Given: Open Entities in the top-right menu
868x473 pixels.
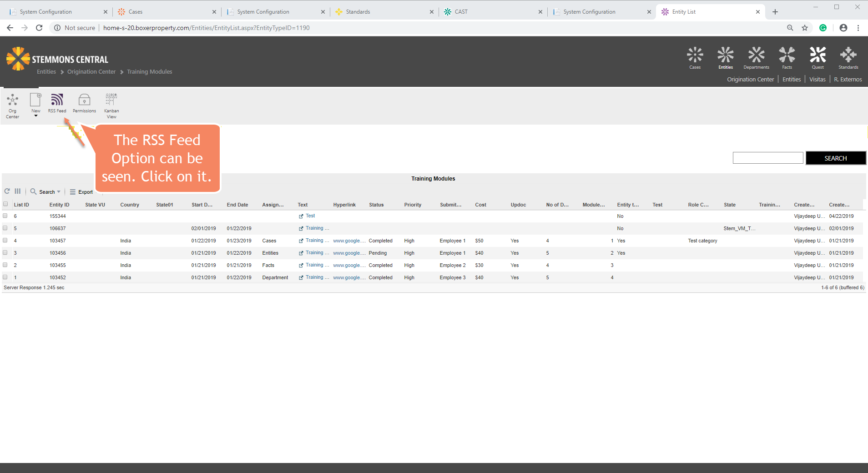Looking at the screenshot, I should (792, 80).
